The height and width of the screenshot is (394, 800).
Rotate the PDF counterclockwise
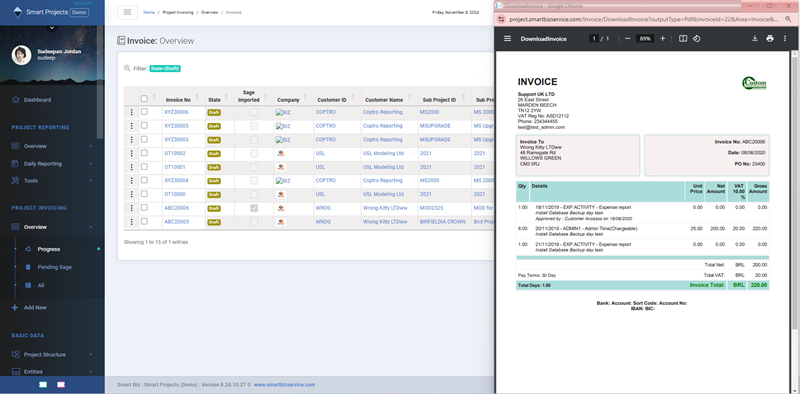696,39
